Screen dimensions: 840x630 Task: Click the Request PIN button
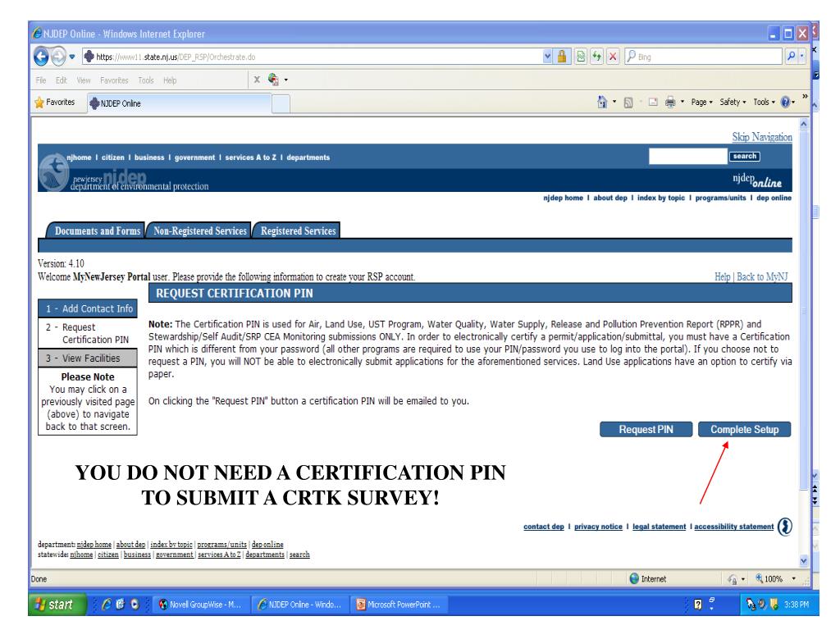pyautogui.click(x=646, y=430)
